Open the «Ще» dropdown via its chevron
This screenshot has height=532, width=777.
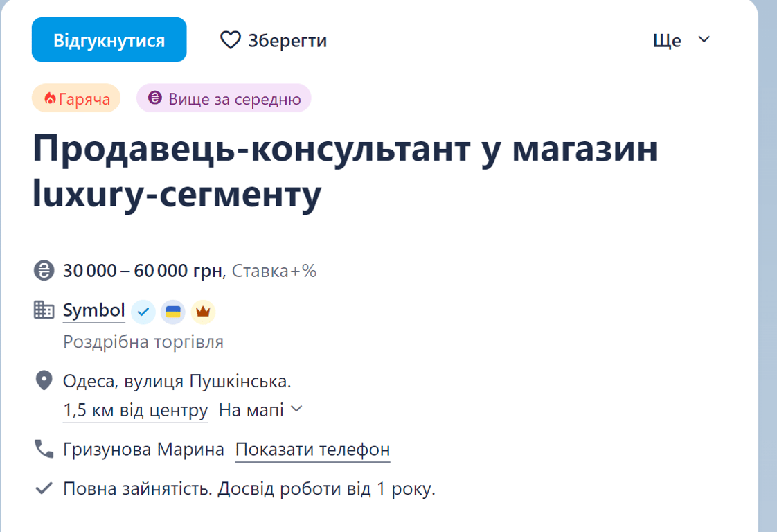click(x=704, y=40)
